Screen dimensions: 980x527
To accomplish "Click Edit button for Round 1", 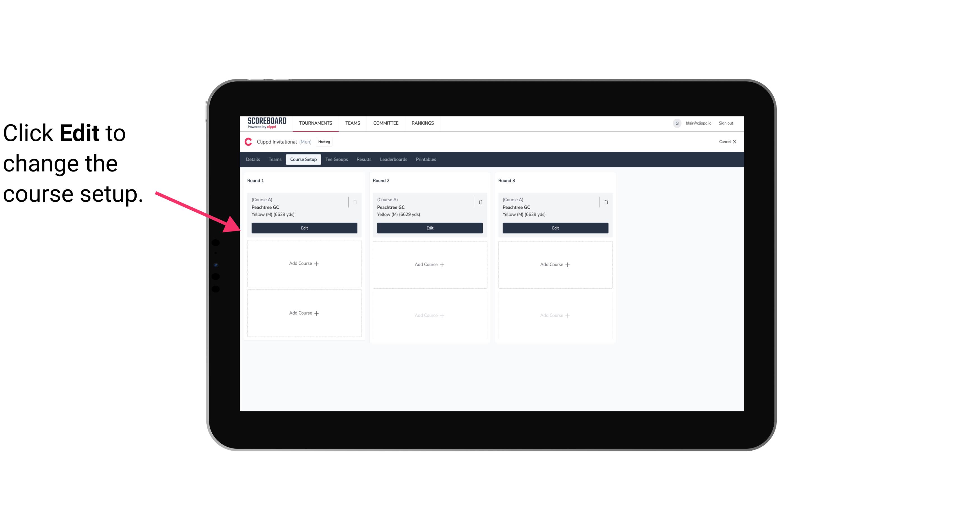I will coord(304,228).
